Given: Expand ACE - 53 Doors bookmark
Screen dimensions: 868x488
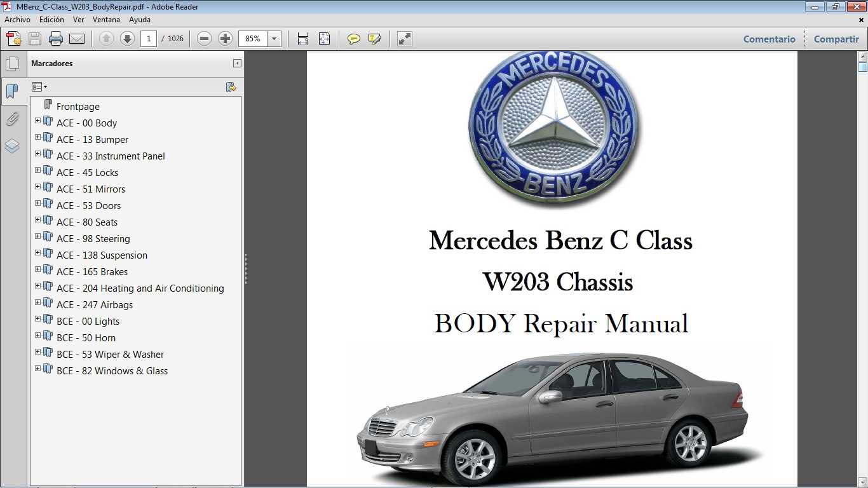Looking at the screenshot, I should tap(37, 203).
